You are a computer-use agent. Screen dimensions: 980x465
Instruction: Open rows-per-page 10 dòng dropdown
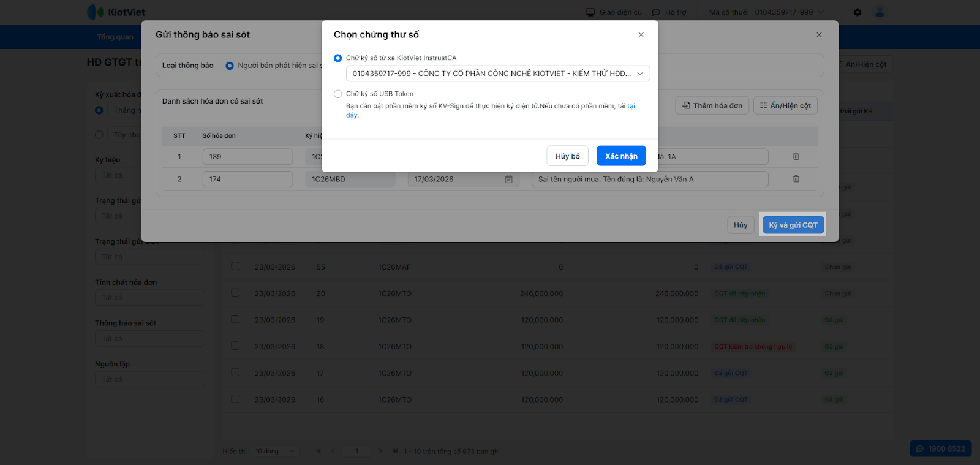coord(276,452)
